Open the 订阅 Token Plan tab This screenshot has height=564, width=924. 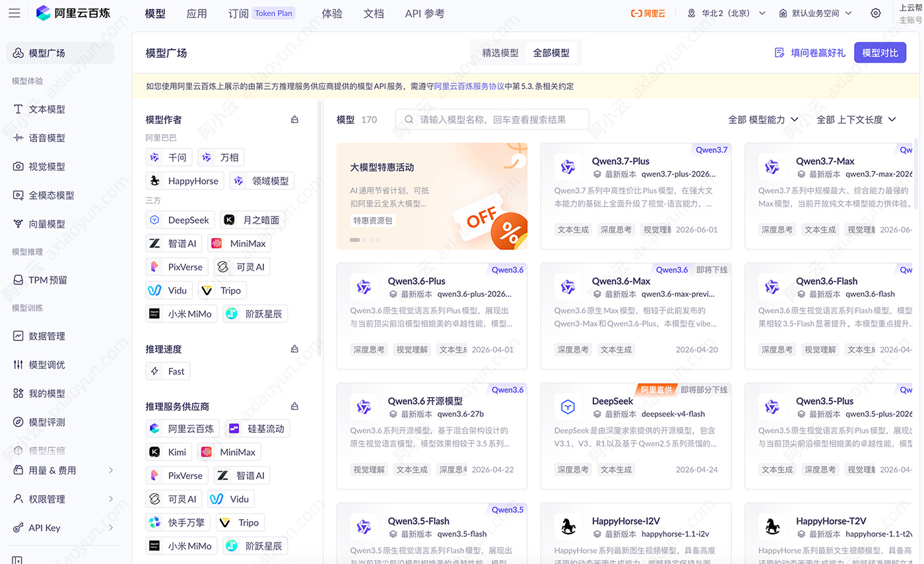pos(261,13)
